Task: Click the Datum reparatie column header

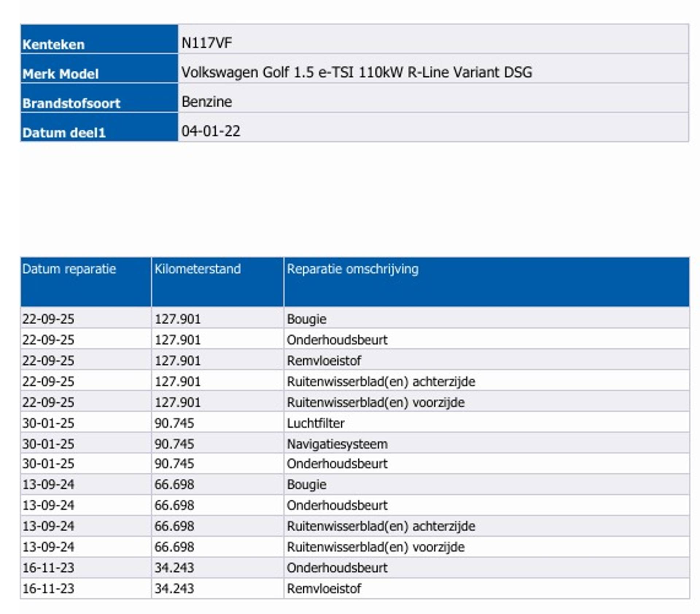Action: click(x=69, y=269)
